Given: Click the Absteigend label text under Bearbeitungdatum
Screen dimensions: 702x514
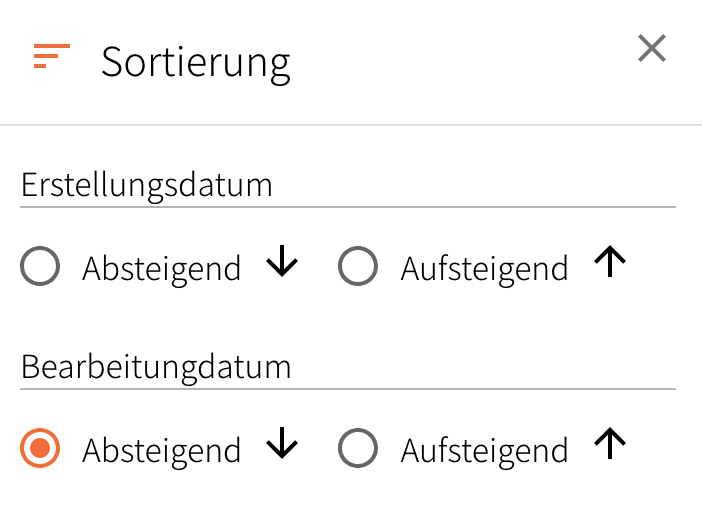Looking at the screenshot, I should click(161, 451).
